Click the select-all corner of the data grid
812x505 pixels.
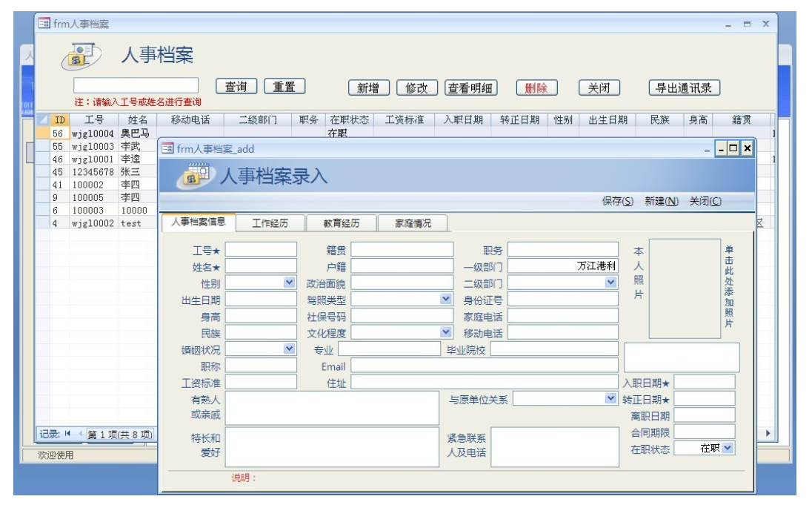point(43,120)
